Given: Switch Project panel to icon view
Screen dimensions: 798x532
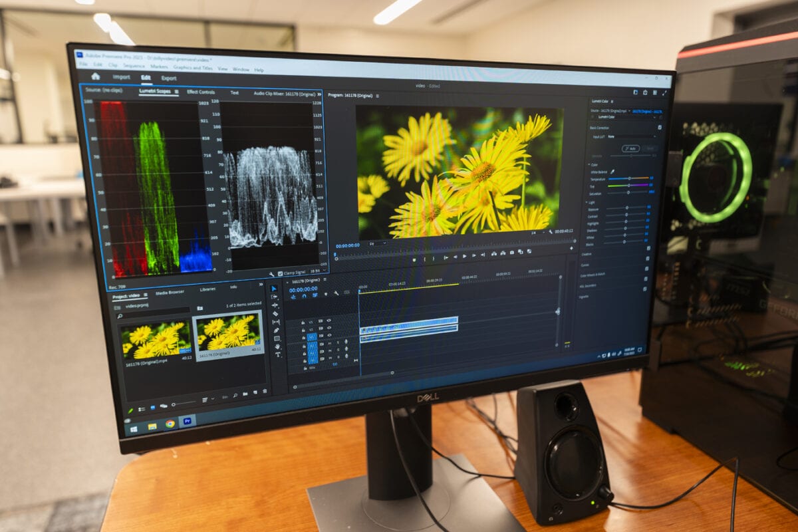Looking at the screenshot, I should tap(153, 408).
